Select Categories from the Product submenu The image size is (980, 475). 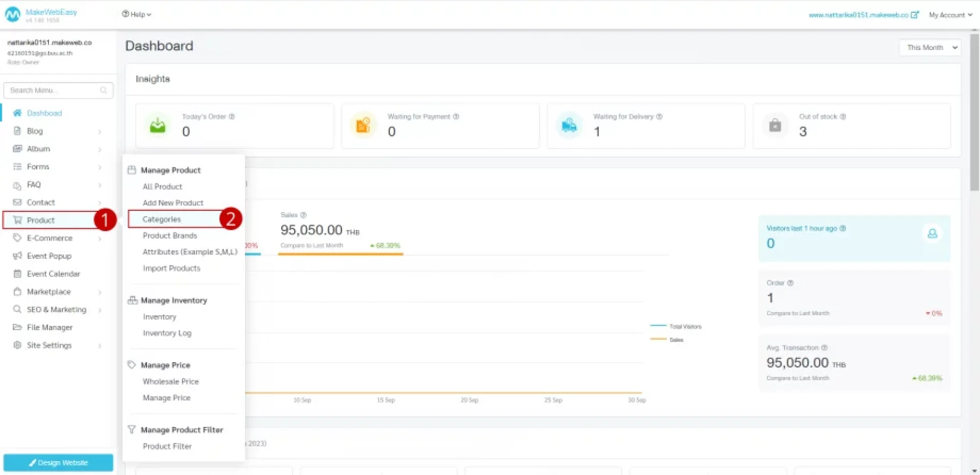pos(162,219)
